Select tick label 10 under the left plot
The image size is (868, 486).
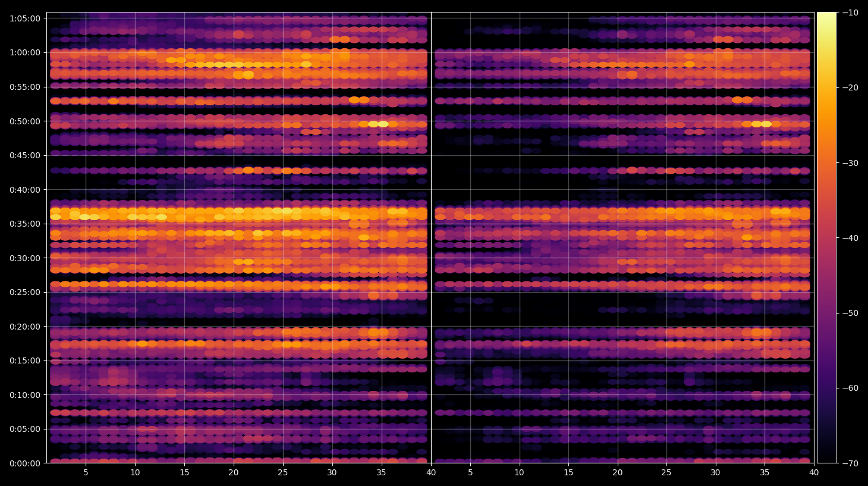(135, 473)
